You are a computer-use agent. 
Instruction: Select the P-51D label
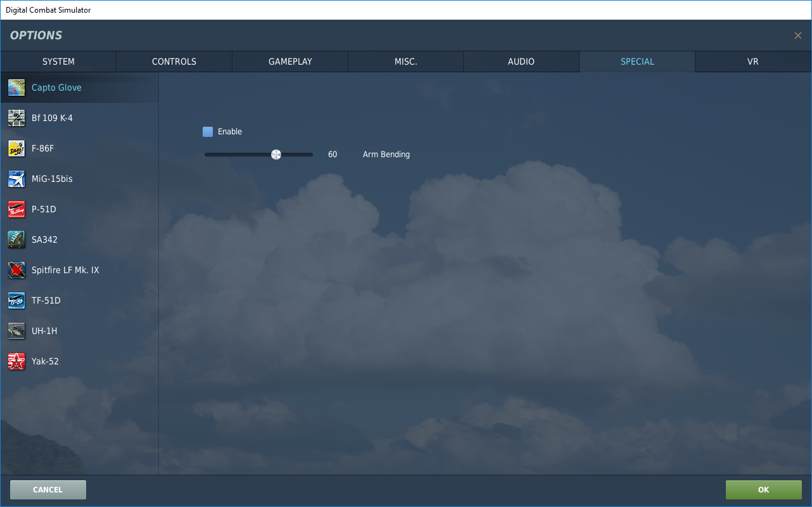click(x=44, y=209)
